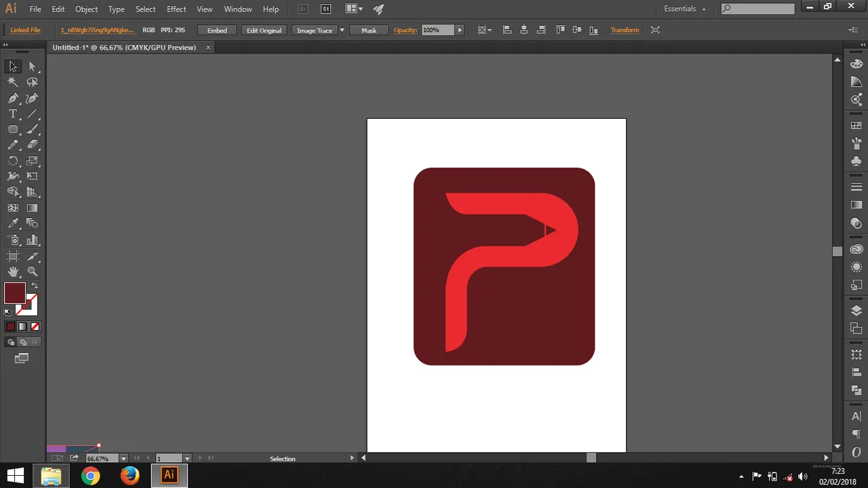Select the Paintbrush tool

[x=32, y=130]
